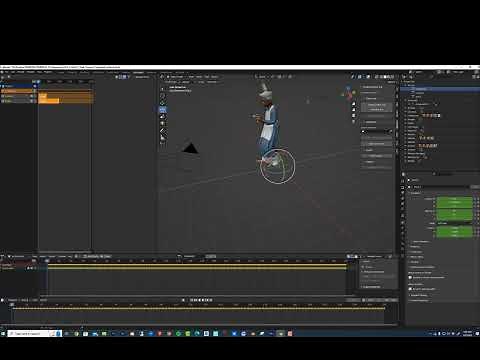
Task: Toggle the lower checkbox in Properties lower section
Action: click(411, 289)
